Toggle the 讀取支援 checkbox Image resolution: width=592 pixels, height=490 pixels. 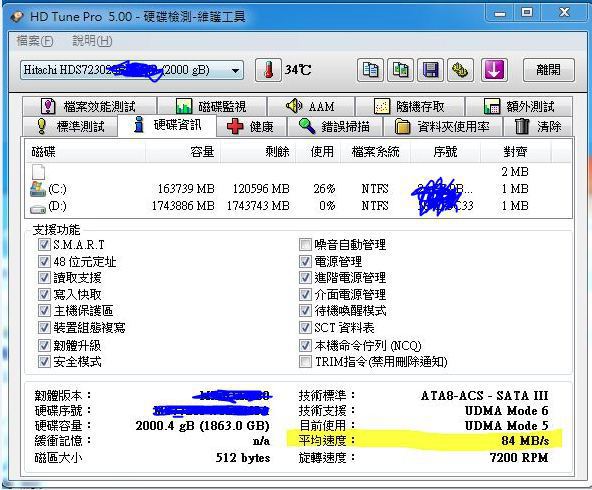point(44,278)
